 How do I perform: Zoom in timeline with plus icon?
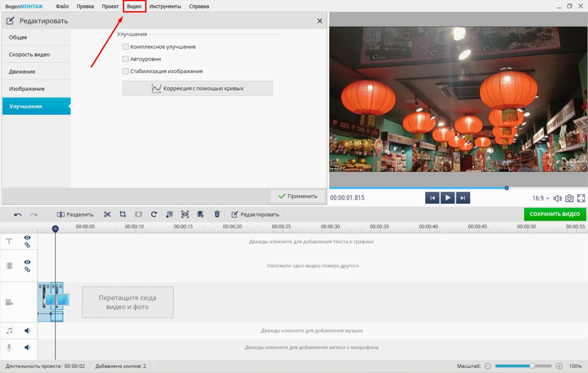(x=559, y=366)
